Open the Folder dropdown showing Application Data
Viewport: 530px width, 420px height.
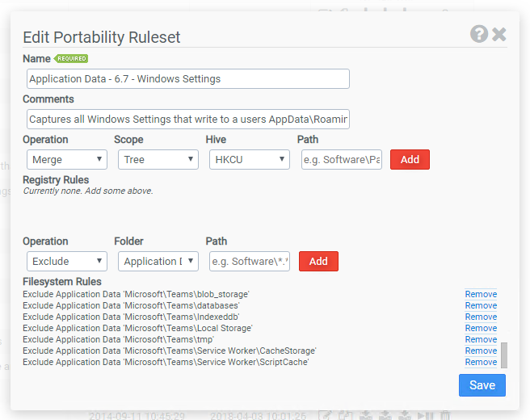[158, 261]
